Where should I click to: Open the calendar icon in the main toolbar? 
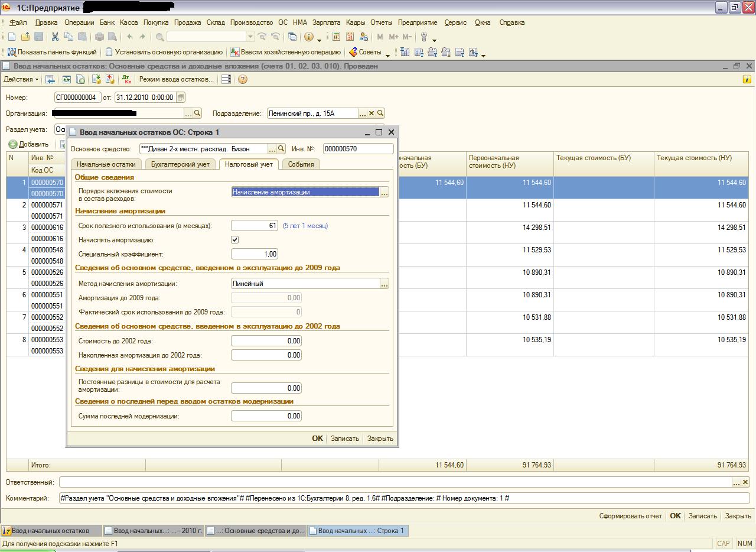point(350,37)
